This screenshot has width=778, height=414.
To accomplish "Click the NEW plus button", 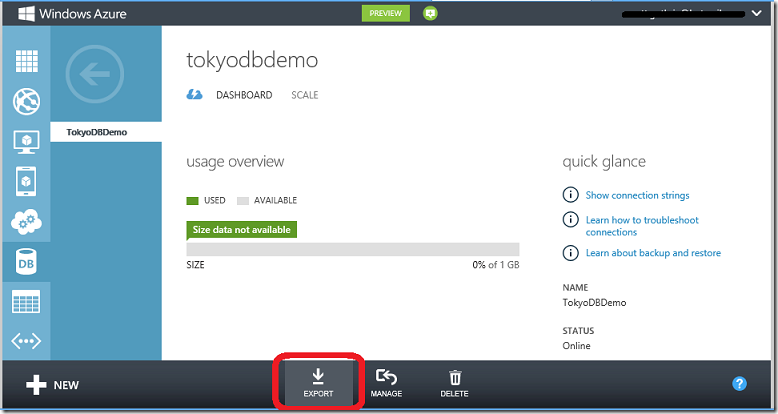I will [x=52, y=385].
